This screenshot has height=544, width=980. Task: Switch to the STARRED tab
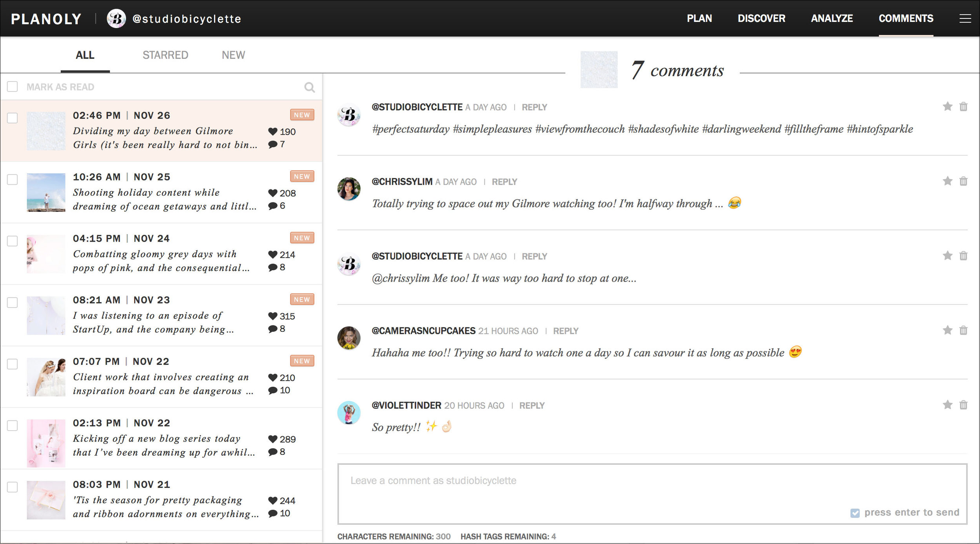165,55
